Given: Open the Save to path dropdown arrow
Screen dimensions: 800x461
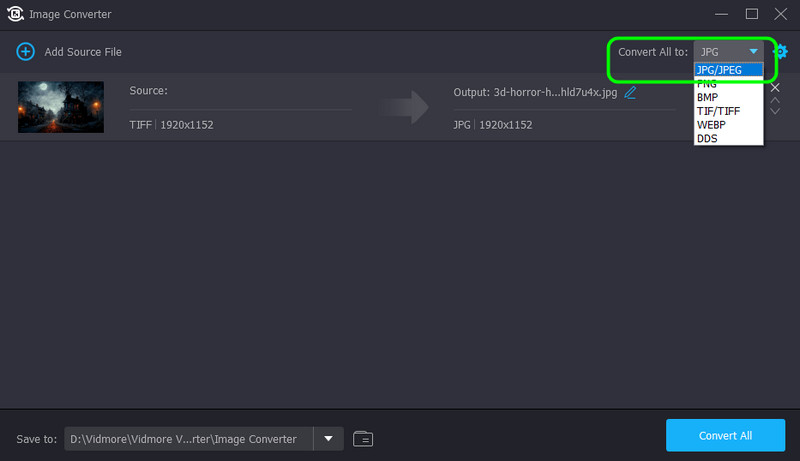Looking at the screenshot, I should coord(328,438).
